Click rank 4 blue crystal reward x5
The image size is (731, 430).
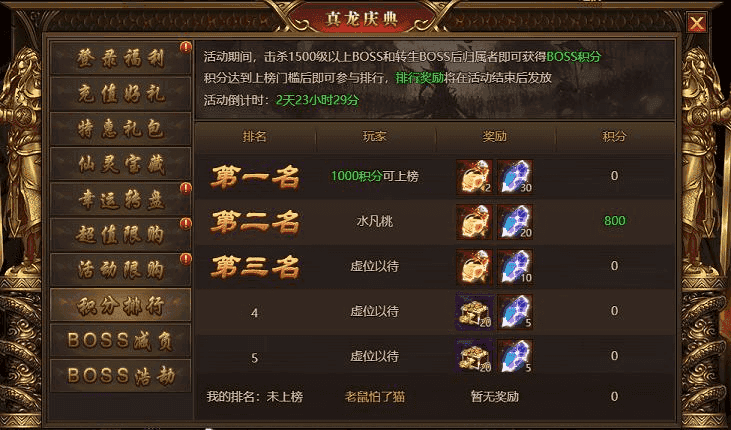(x=515, y=312)
